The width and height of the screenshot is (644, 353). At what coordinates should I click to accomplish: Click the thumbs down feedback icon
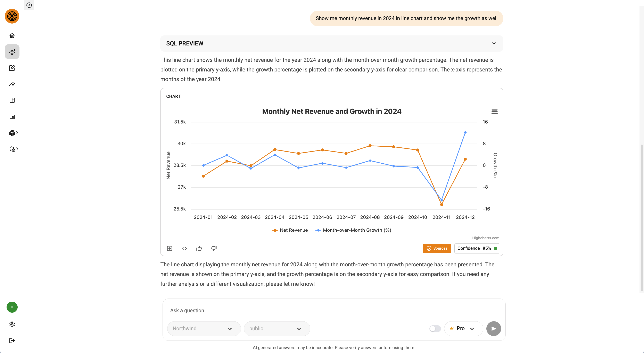click(x=214, y=248)
